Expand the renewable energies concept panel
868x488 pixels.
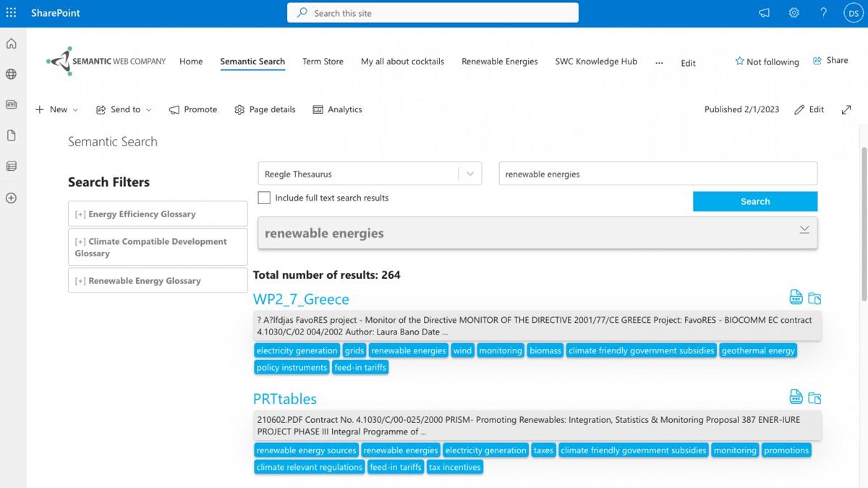coord(804,230)
